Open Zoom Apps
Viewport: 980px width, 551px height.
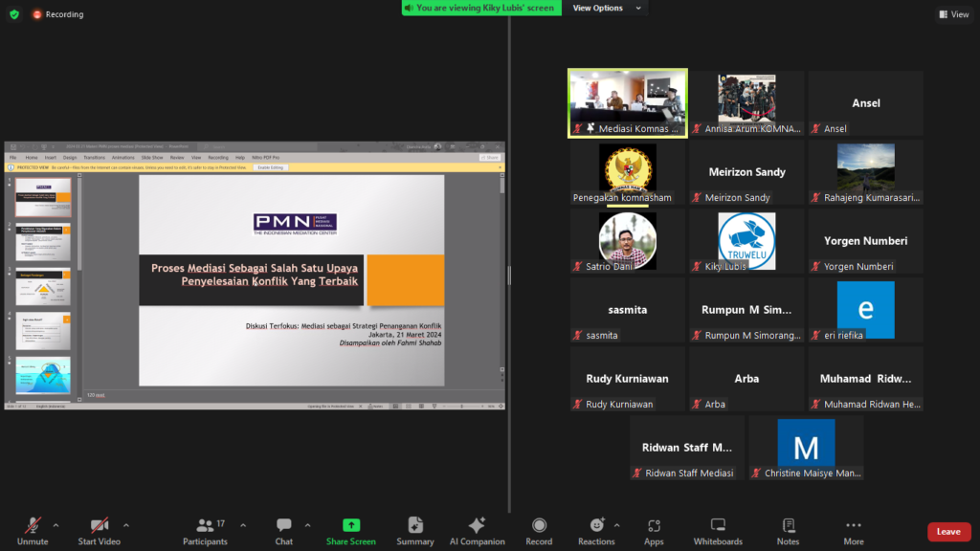pos(654,532)
